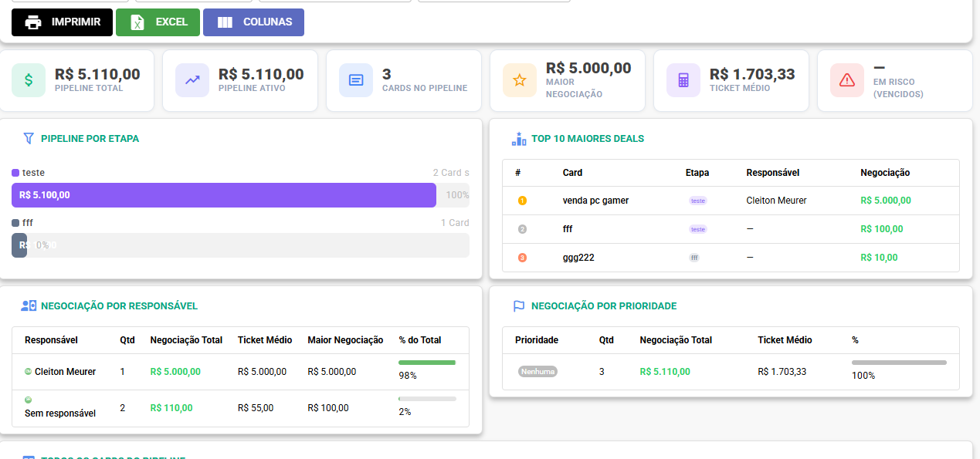Click the 2% progress bar for Sem responsável

pyautogui.click(x=427, y=399)
